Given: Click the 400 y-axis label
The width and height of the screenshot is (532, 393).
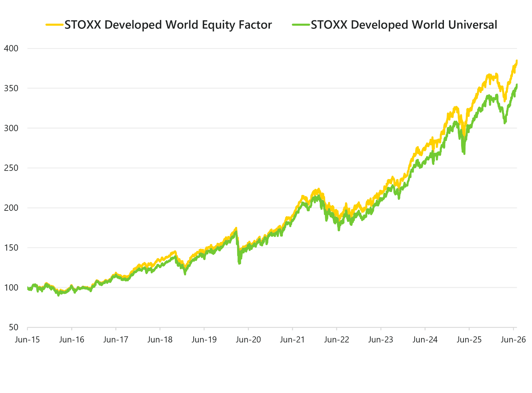Looking at the screenshot, I should [x=11, y=48].
